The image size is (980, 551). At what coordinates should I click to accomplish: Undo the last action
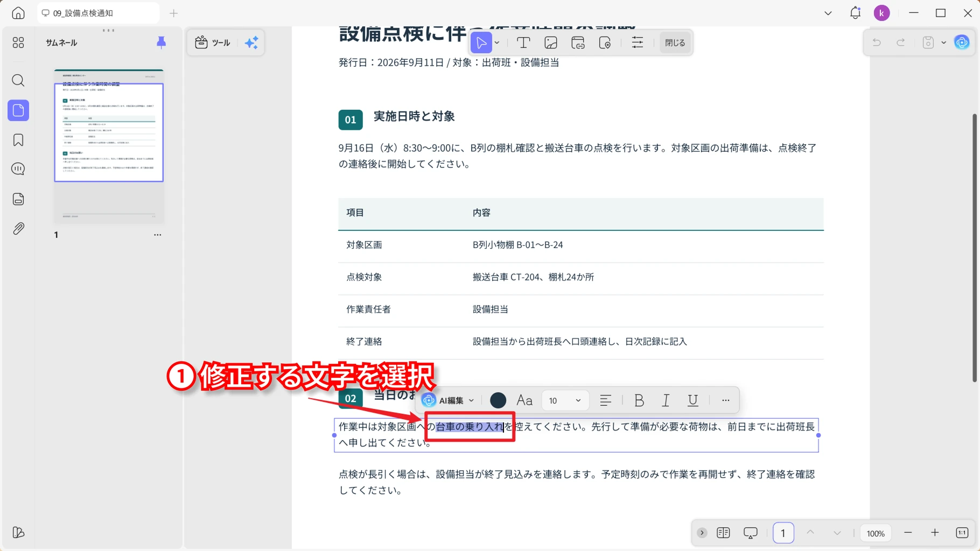coord(877,43)
